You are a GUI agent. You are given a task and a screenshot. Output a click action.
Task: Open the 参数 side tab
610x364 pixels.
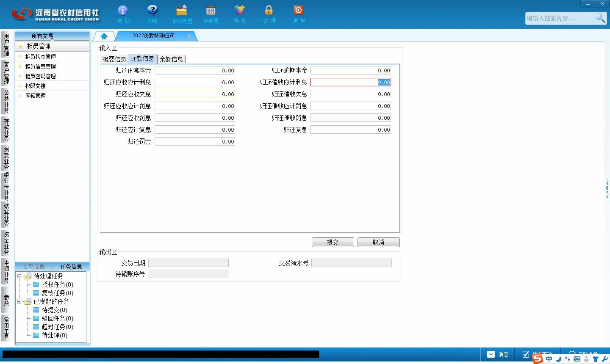[x=6, y=300]
